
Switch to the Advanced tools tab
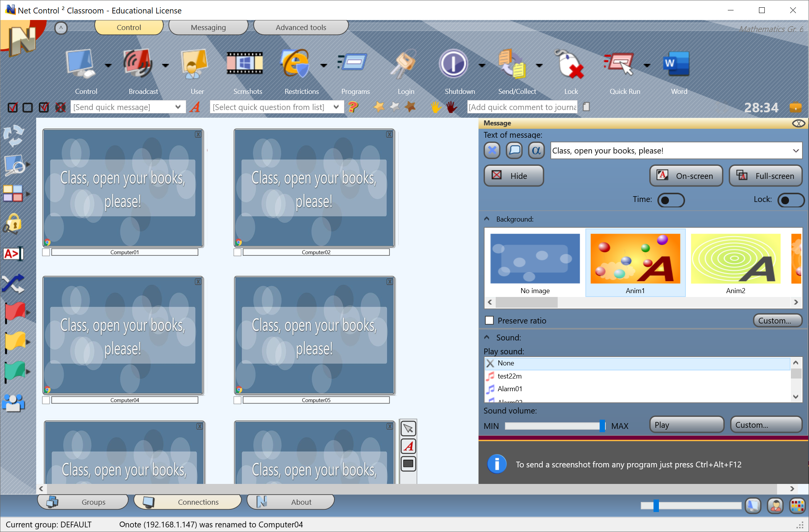(301, 27)
